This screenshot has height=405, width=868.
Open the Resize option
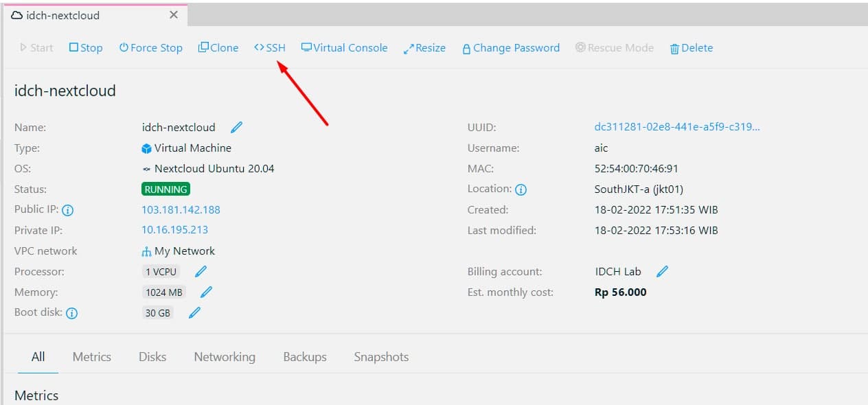tap(424, 48)
